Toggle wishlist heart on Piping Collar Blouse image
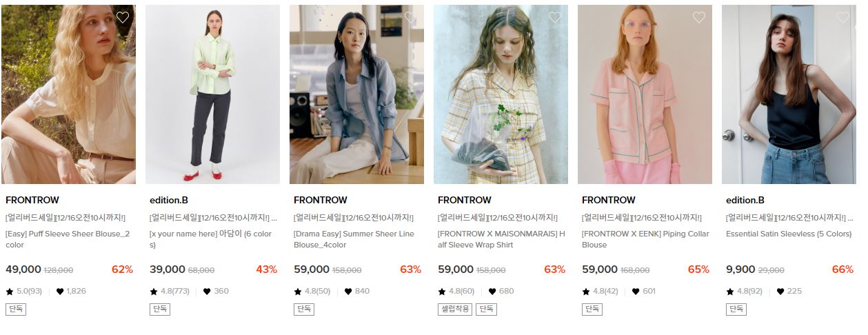Viewport: 868px width, 335px height. (x=699, y=18)
